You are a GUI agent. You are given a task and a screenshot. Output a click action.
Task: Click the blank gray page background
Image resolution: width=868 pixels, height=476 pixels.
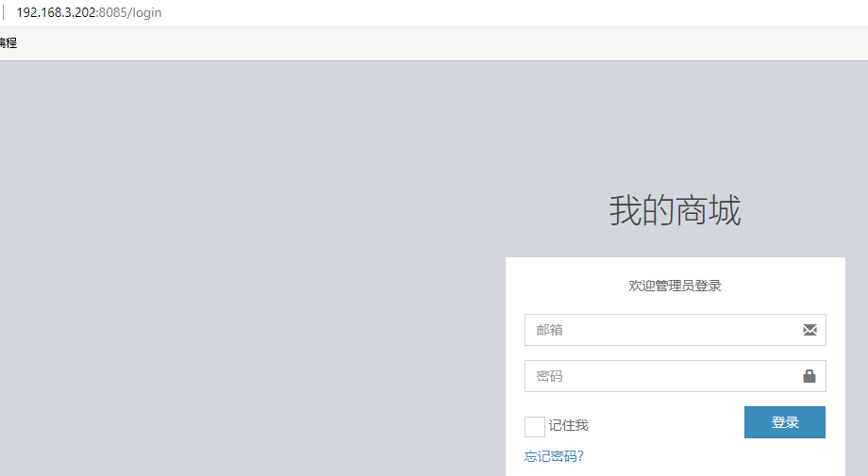pos(249,266)
